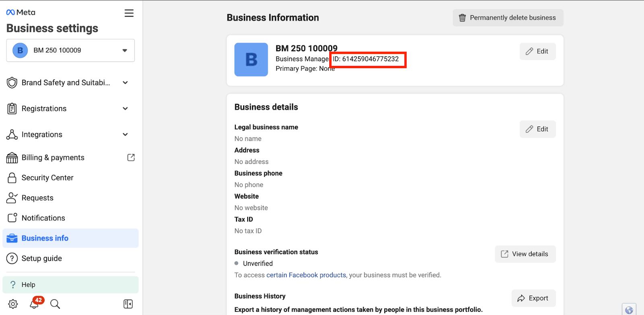
Task: Open the BM 250 100009 business selector
Action: click(70, 50)
